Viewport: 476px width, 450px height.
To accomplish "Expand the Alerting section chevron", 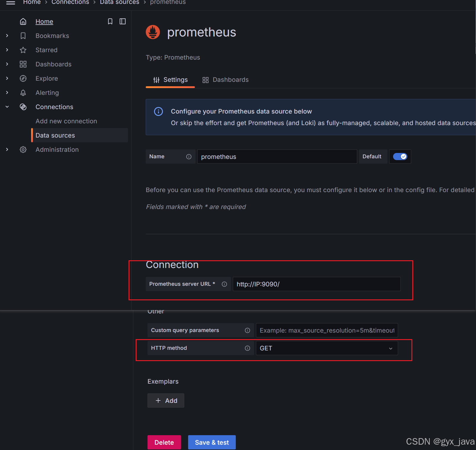I will click(x=7, y=93).
